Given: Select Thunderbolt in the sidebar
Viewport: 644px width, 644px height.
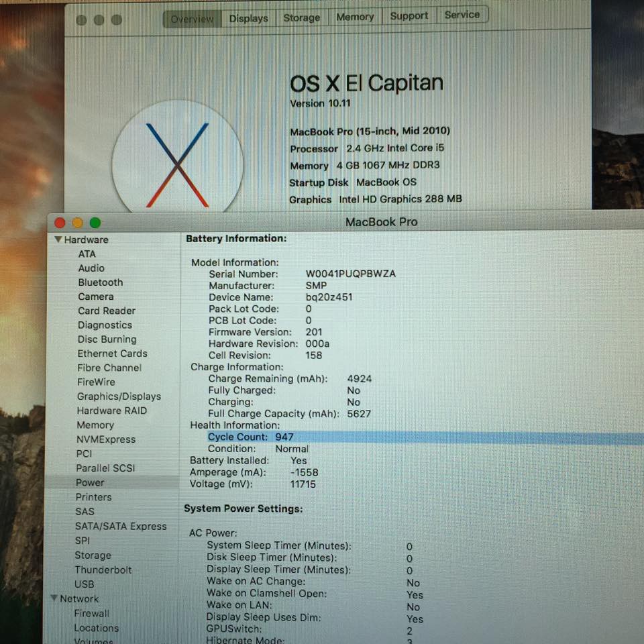Looking at the screenshot, I should (103, 570).
